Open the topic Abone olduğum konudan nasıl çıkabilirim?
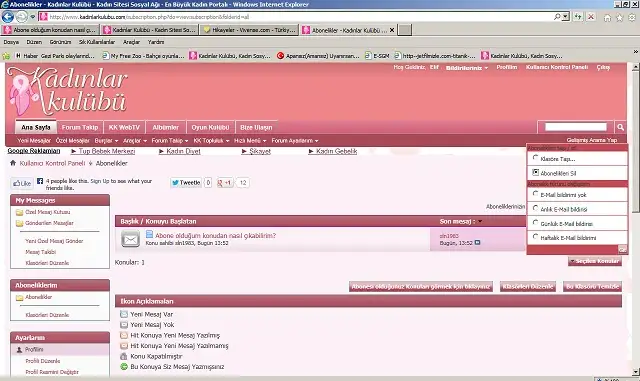 point(216,236)
